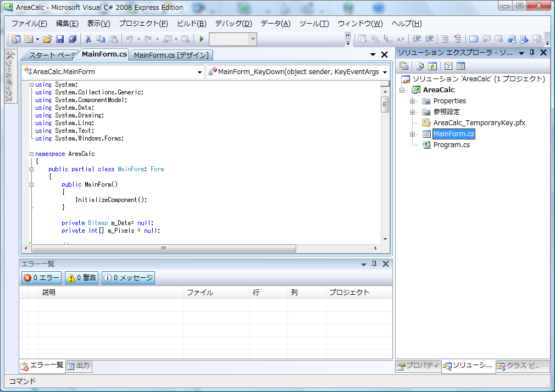Click the code editor vertical scroll down arrow
This screenshot has width=555, height=392.
click(x=385, y=239)
